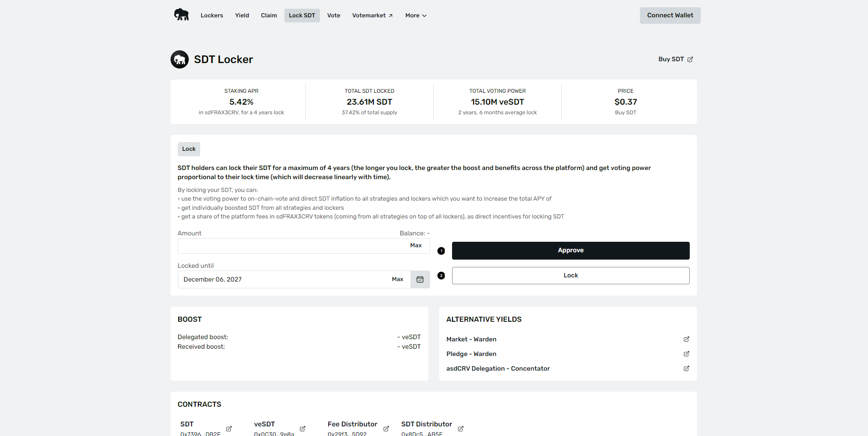Image resolution: width=868 pixels, height=436 pixels.
Task: Expand the More dropdown menu
Action: [x=415, y=16]
